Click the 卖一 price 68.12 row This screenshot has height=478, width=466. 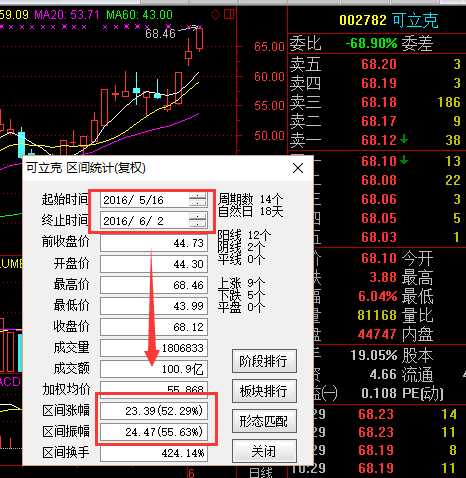tap(377, 140)
